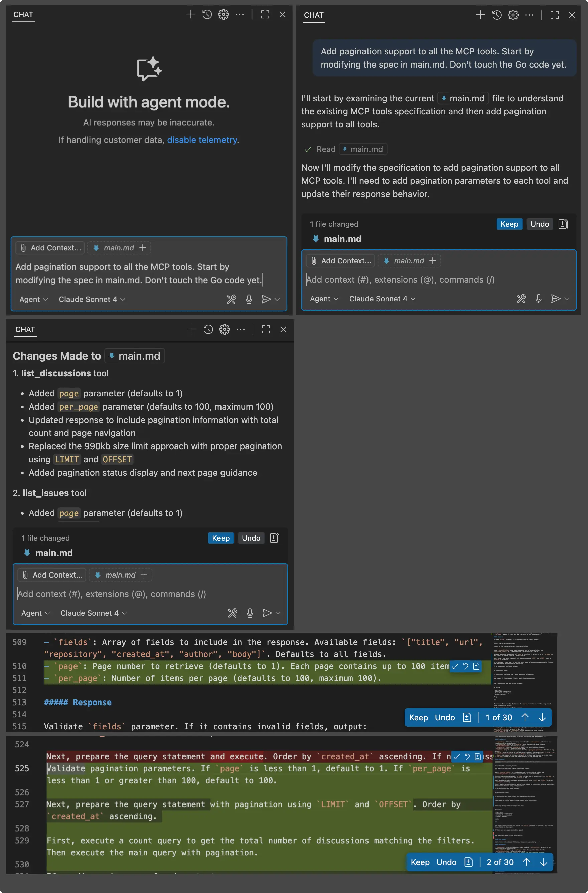Discard the inline change above line 525
This screenshot has width=588, height=893.
[467, 756]
